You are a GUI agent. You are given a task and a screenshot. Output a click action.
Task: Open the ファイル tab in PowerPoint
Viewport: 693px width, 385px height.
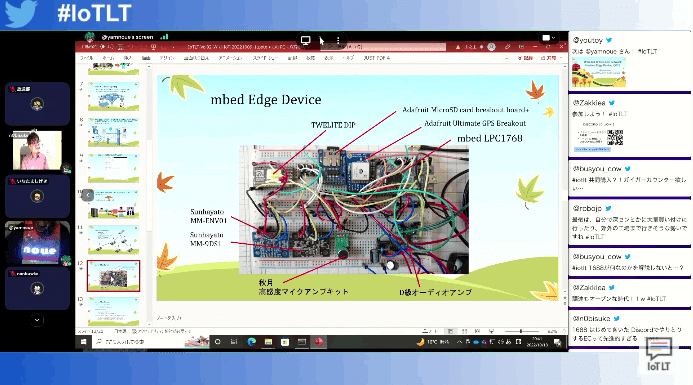pyautogui.click(x=86, y=58)
